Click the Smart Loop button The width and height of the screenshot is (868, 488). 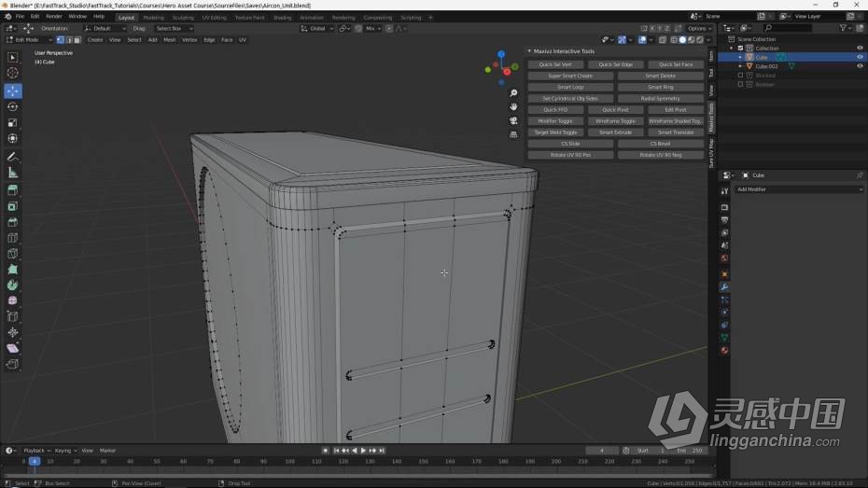tap(570, 87)
